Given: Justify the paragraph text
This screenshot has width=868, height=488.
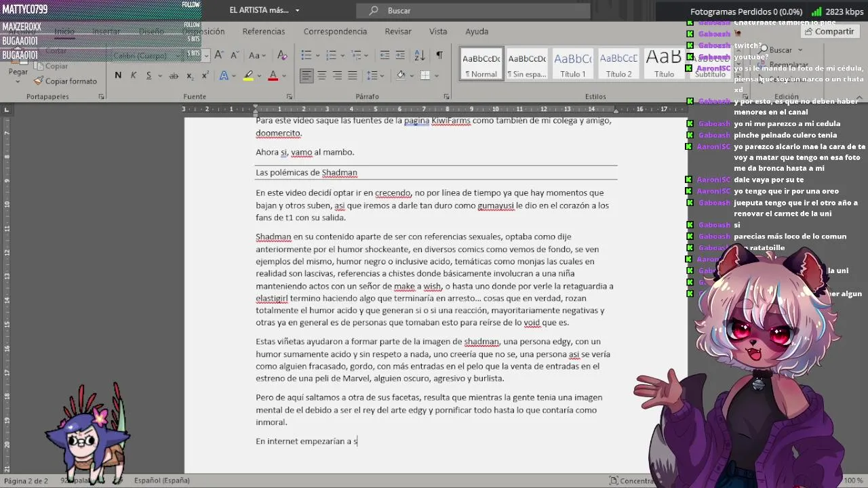Looking at the screenshot, I should coord(352,75).
